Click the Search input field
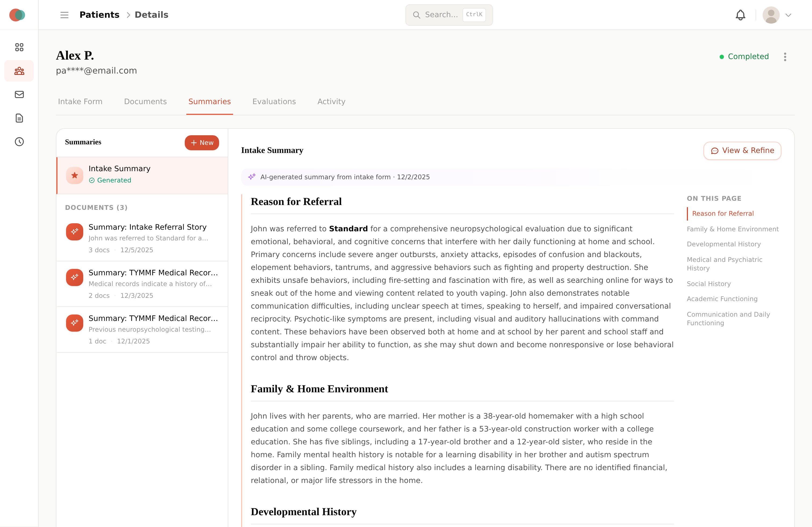Screen dimensions: 812x527 click(441, 15)
